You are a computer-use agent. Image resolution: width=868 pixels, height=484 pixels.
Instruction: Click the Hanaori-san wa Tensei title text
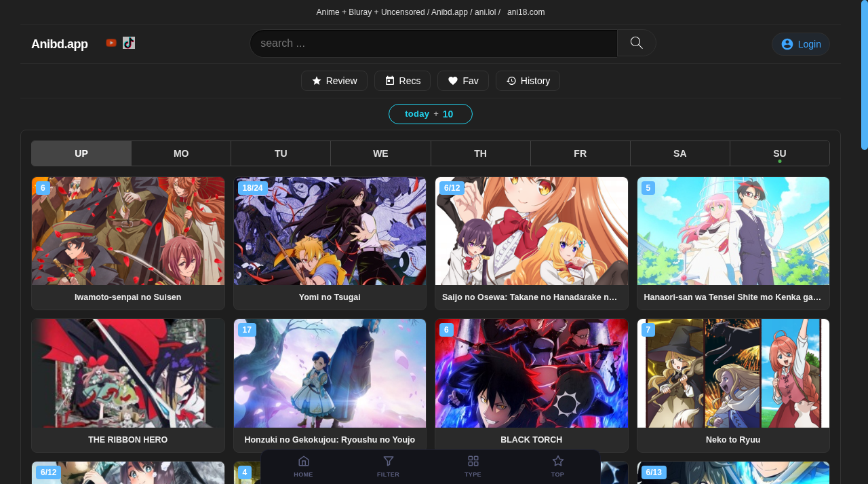732,297
